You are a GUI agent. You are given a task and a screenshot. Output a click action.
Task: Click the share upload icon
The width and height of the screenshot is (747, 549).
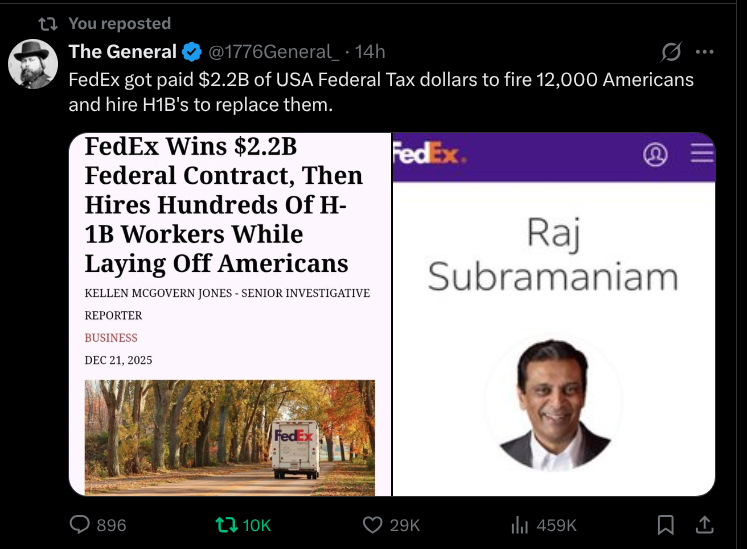(x=704, y=524)
